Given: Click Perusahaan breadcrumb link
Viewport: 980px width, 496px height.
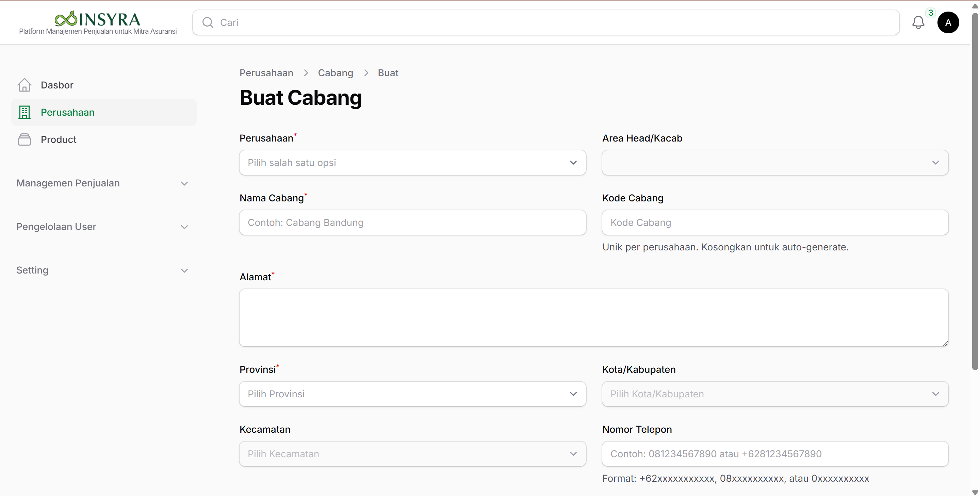Looking at the screenshot, I should pos(266,73).
